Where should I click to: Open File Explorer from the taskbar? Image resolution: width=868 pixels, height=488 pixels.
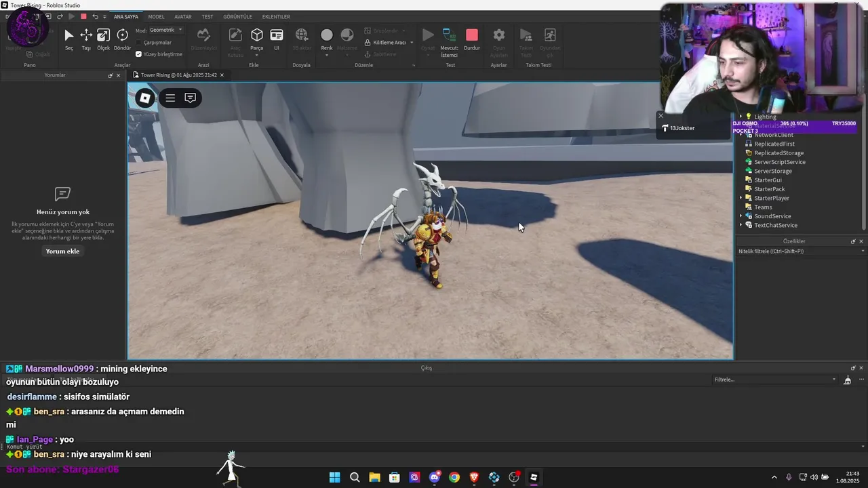[374, 477]
